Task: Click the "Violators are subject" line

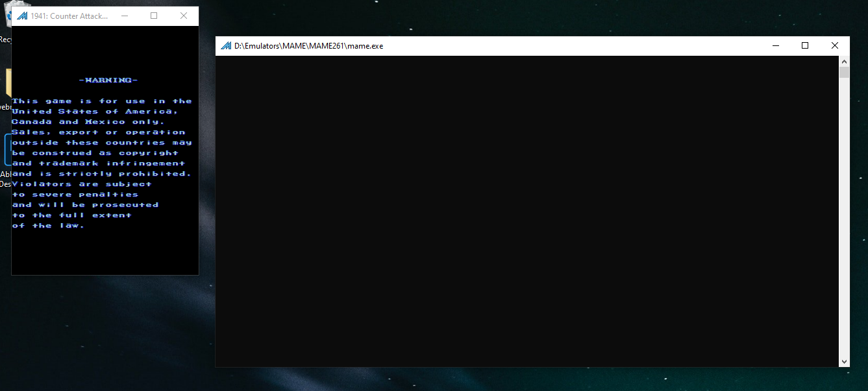Action: 82,184
